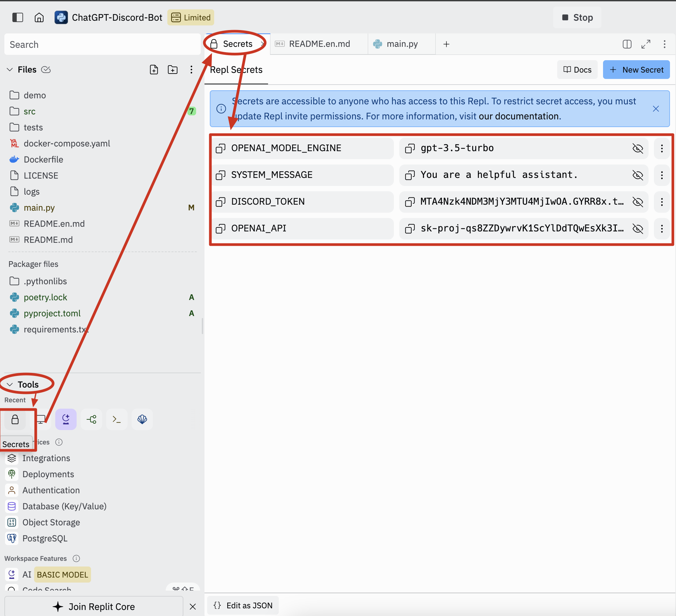Viewport: 676px width, 616px height.
Task: Dismiss the Join Replit Core prompt
Action: [x=193, y=607]
